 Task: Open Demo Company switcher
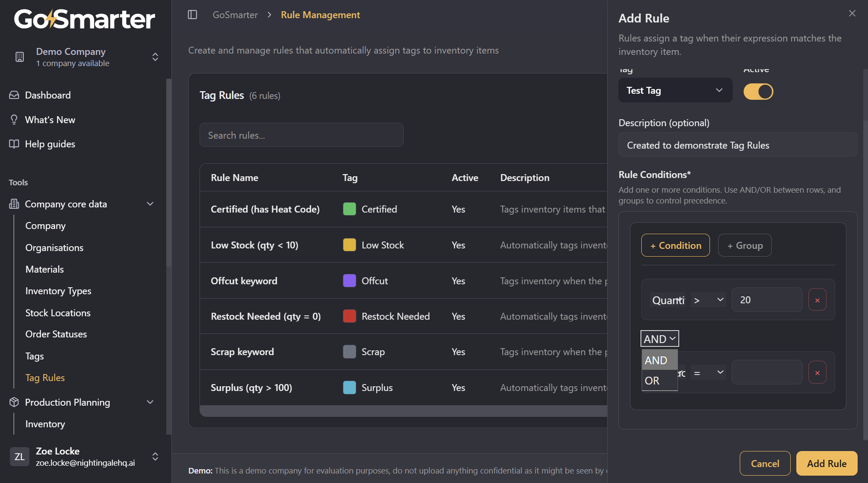click(86, 57)
